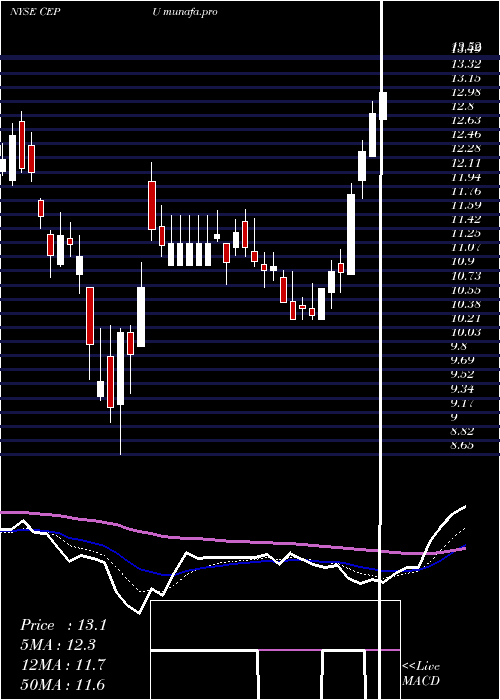Image resolution: width=500 pixels, height=700 pixels.
Task: Click the 10.03 price axis label
Action: pos(466,332)
